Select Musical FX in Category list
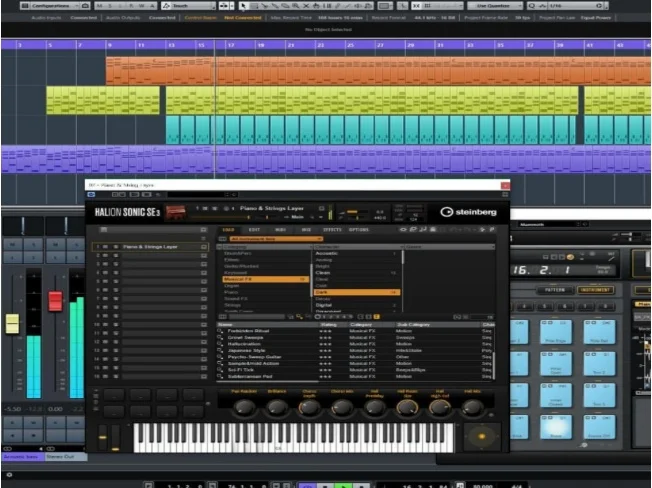The height and width of the screenshot is (488, 652). click(x=265, y=279)
